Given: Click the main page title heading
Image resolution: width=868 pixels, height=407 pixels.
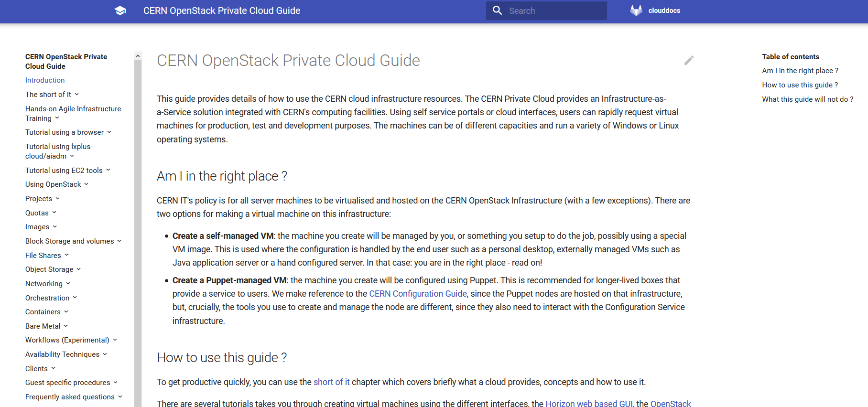Looking at the screenshot, I should 288,61.
